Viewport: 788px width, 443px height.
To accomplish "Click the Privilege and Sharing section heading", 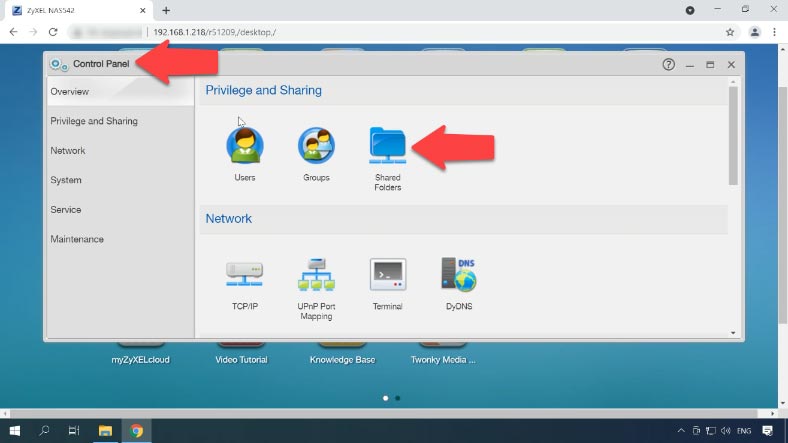I will [x=263, y=90].
